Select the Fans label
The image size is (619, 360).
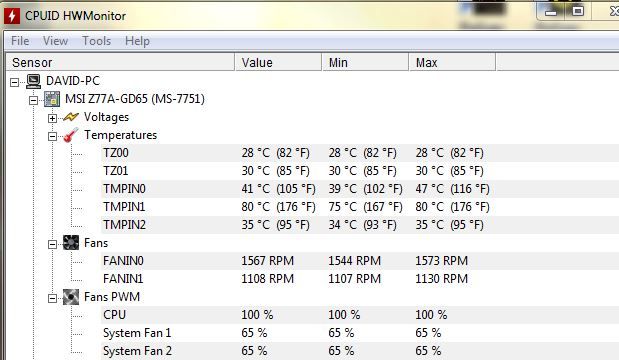click(96, 243)
